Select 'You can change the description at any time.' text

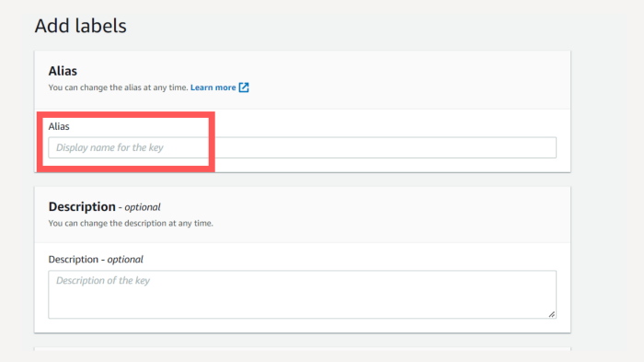(131, 223)
